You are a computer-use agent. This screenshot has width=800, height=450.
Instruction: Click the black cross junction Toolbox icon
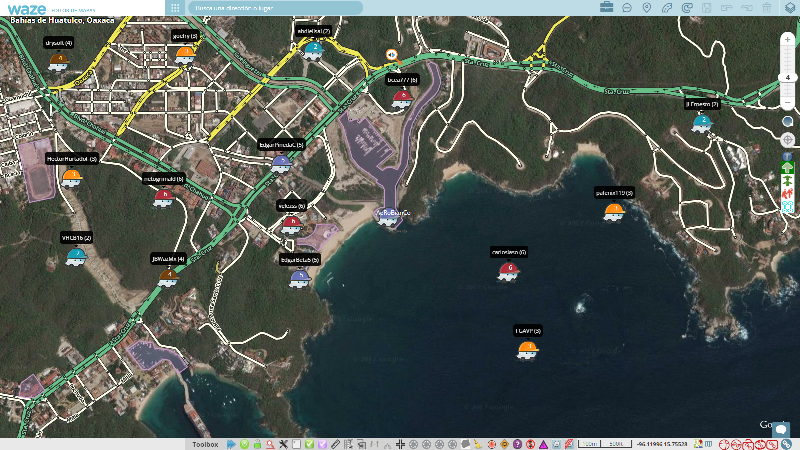(400, 444)
